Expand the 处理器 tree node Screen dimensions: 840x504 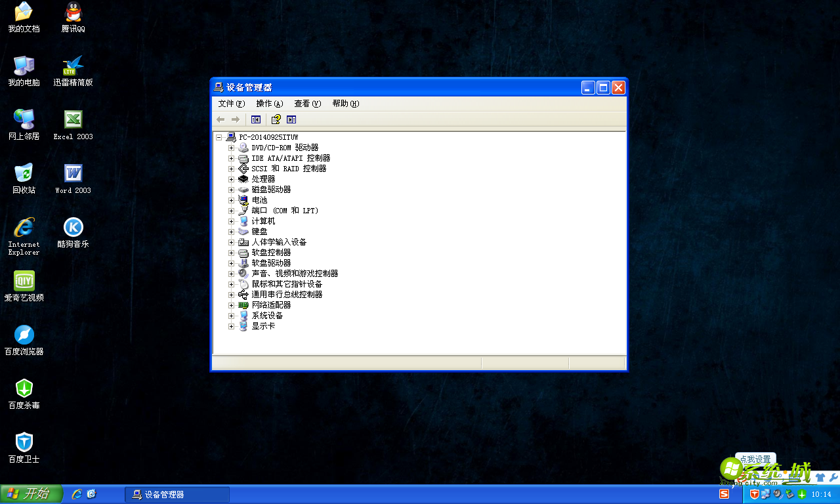pos(231,178)
